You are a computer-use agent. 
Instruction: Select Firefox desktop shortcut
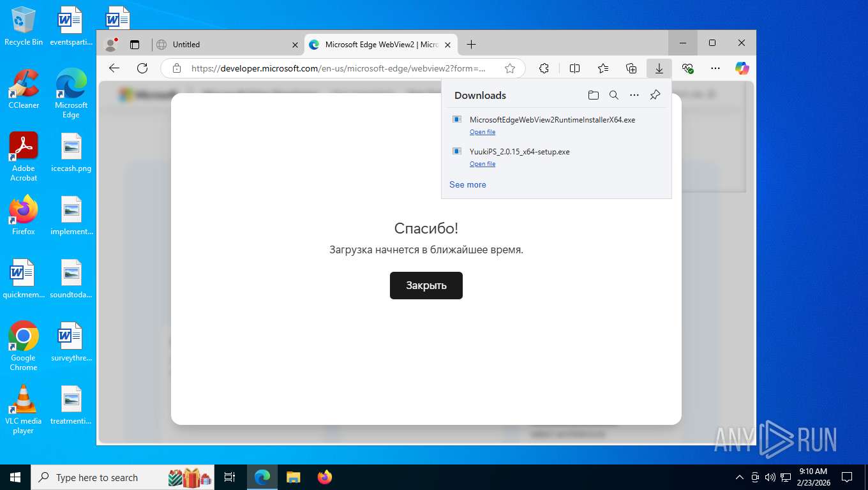24,216
